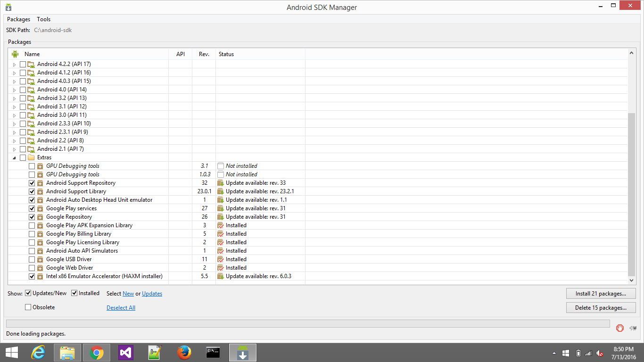
Task: Click the "Done loading packages." status text
Action: [36, 334]
